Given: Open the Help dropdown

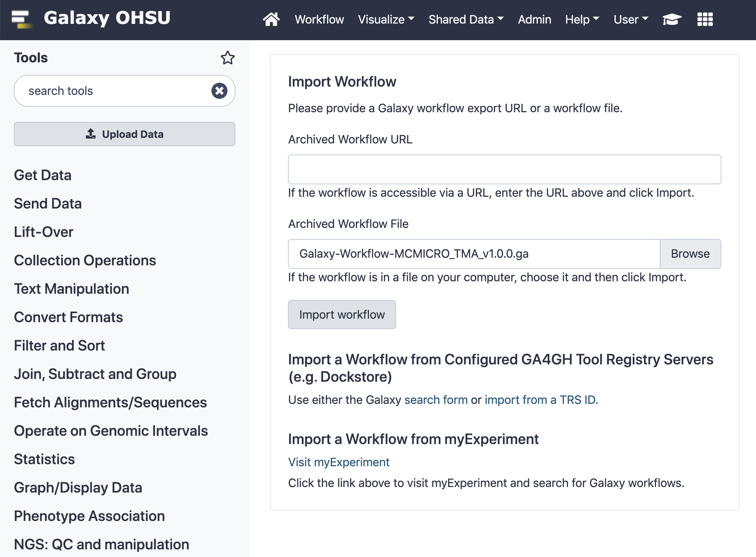Looking at the screenshot, I should pyautogui.click(x=582, y=19).
